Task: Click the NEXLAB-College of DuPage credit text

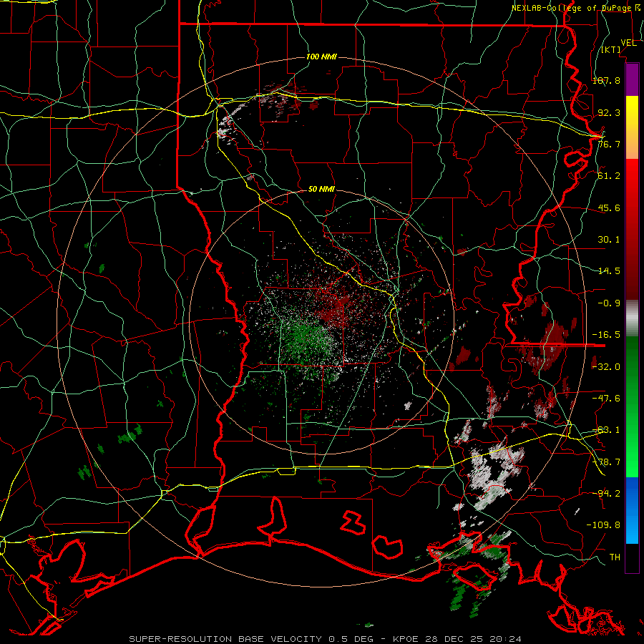Action: [576, 8]
